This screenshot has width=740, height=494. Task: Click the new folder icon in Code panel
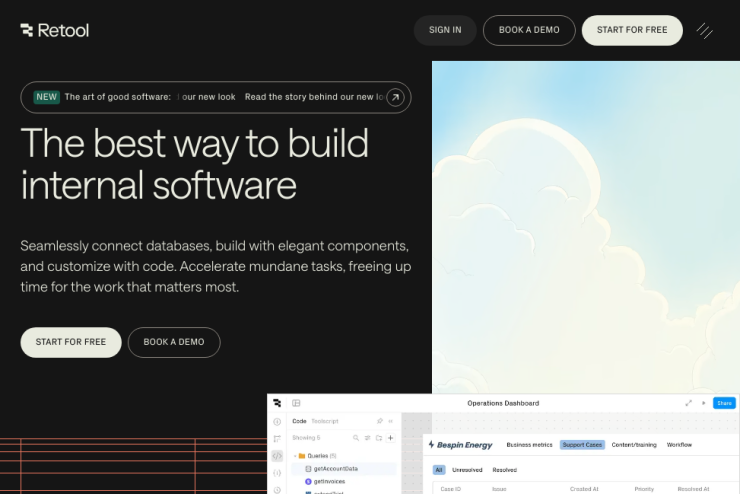(x=378, y=438)
